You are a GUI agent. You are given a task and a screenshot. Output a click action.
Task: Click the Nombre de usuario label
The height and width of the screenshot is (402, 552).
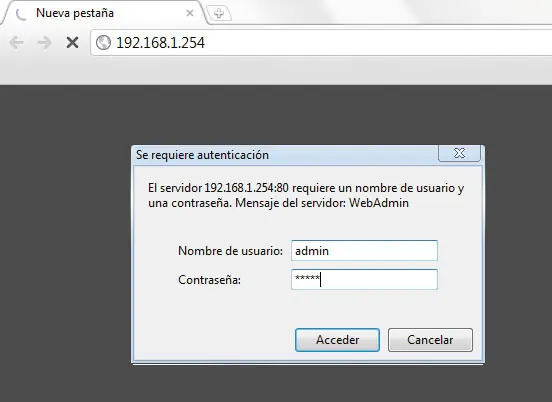231,251
